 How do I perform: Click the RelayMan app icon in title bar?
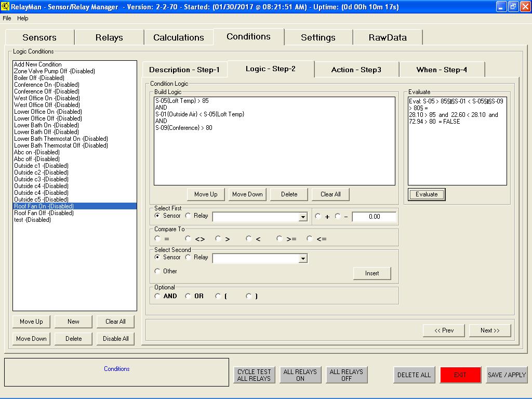point(5,7)
